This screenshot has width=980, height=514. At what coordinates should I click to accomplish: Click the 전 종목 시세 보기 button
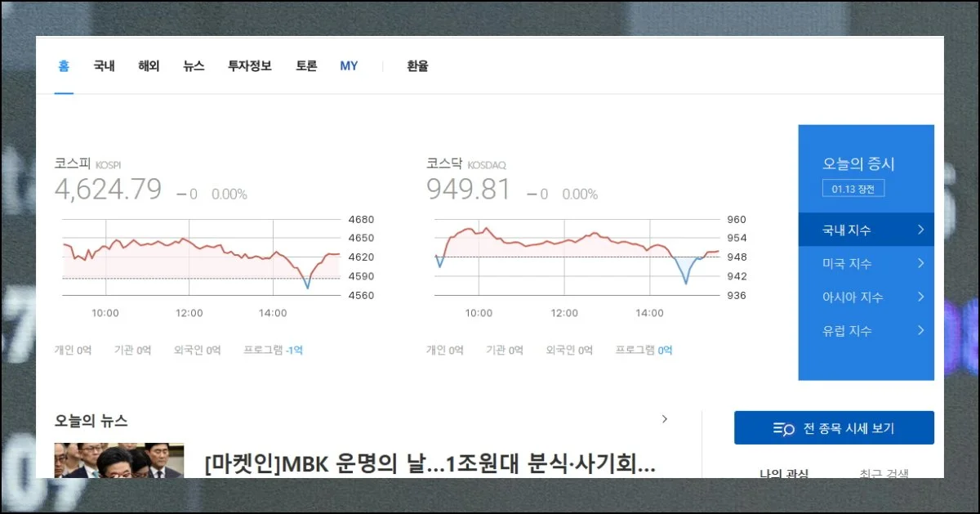click(834, 428)
